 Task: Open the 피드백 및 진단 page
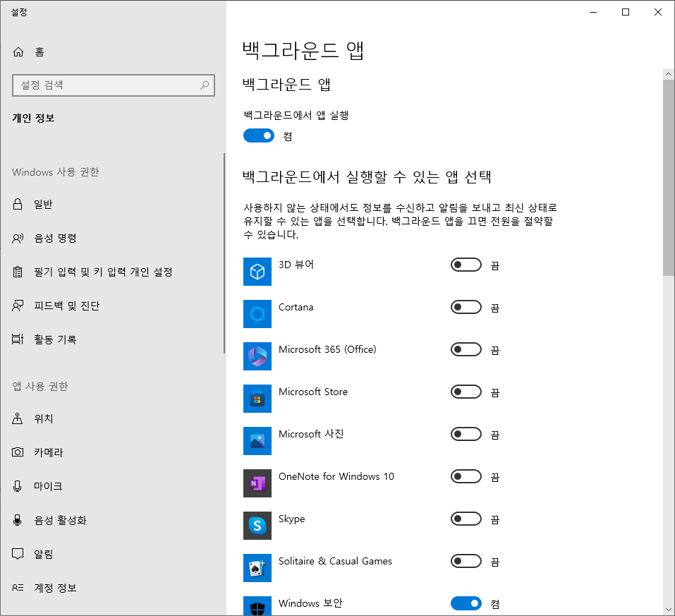[x=112, y=306]
